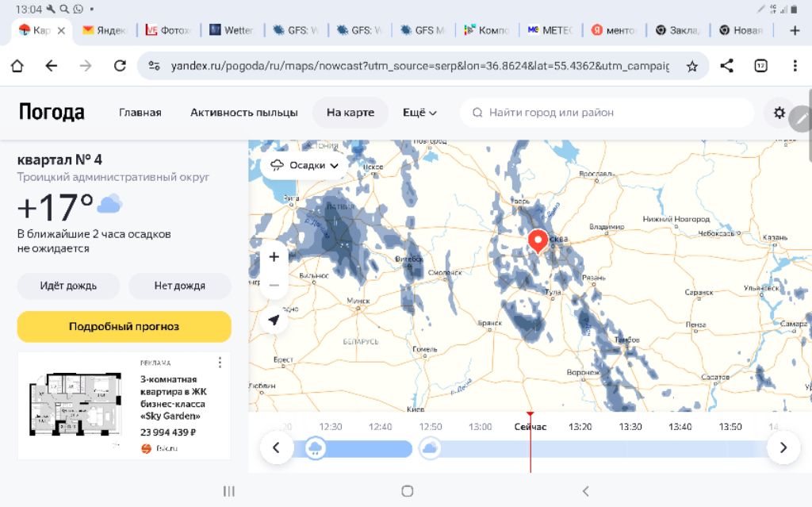812x507 pixels.
Task: Tap the Android back navigation button
Action: (586, 491)
